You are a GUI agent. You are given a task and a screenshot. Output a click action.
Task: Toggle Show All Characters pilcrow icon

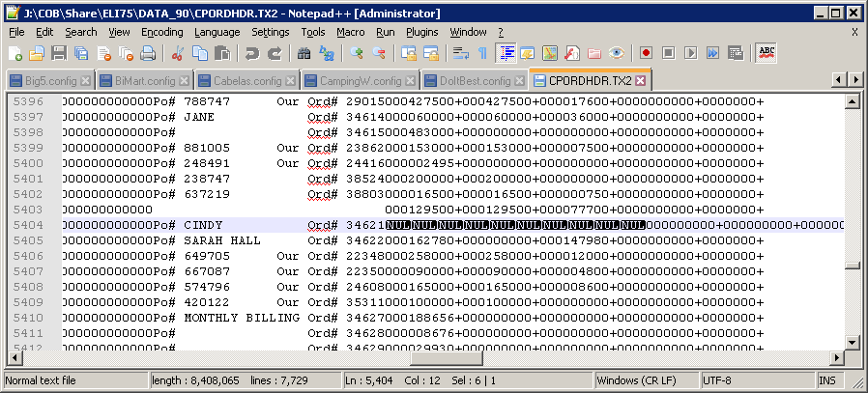[482, 53]
